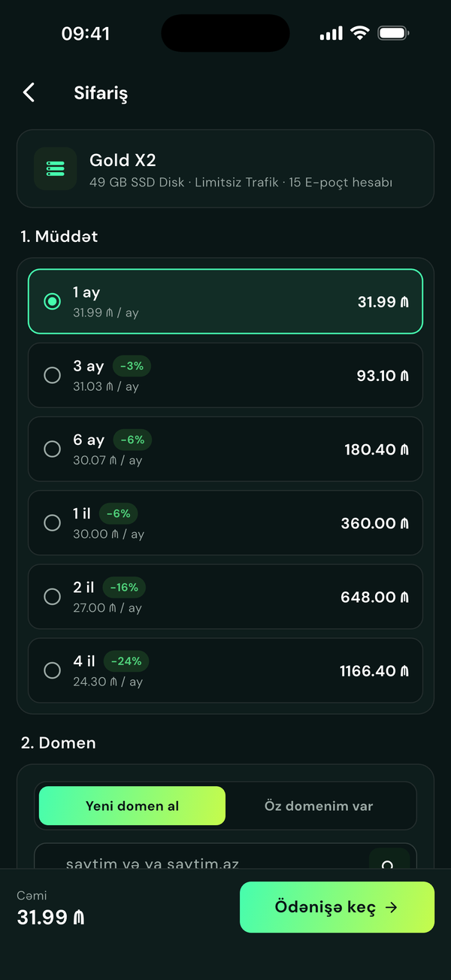Select the 1 ay radio button
This screenshot has height=980, width=451.
(52, 301)
